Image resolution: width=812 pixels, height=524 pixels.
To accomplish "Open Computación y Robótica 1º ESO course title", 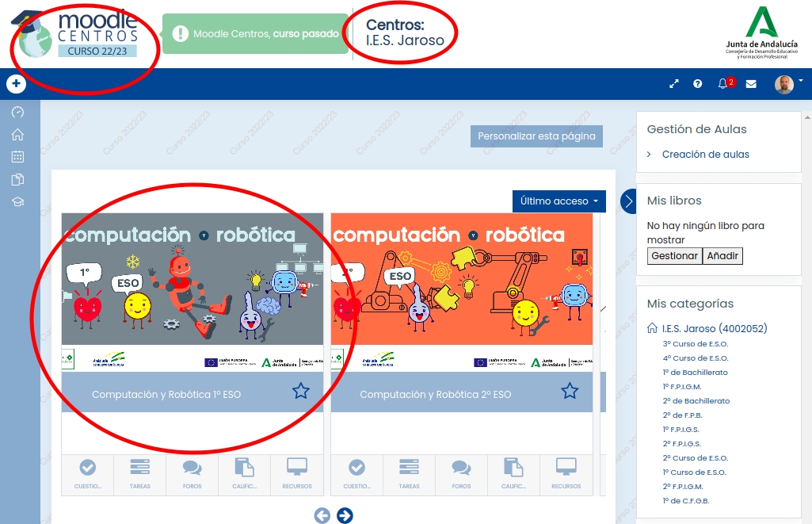I will (166, 395).
